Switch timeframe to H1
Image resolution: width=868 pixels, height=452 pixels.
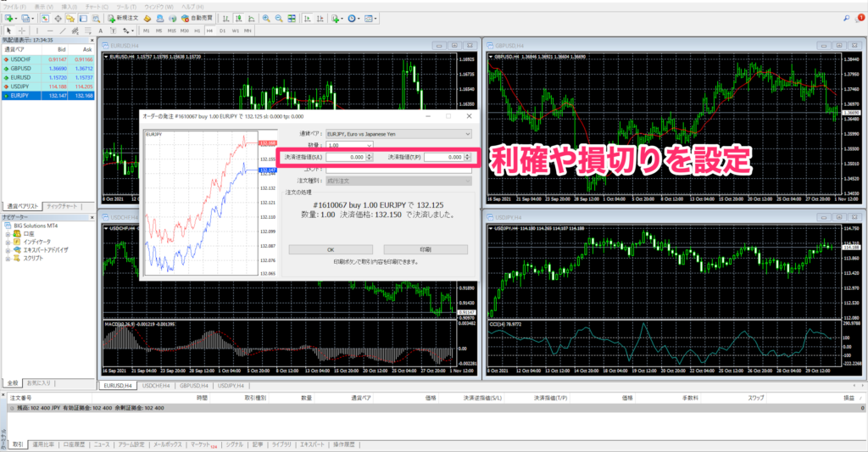(197, 31)
